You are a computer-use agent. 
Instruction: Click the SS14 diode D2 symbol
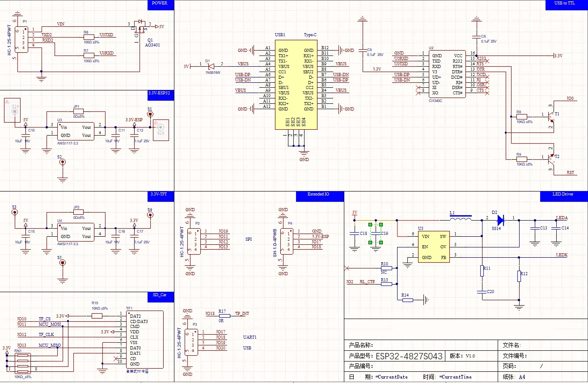(499, 219)
